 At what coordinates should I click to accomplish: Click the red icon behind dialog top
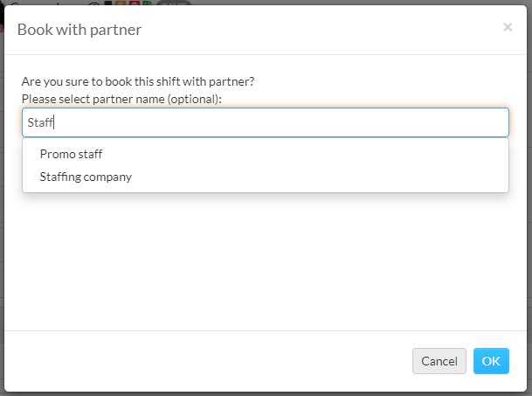tap(135, 3)
